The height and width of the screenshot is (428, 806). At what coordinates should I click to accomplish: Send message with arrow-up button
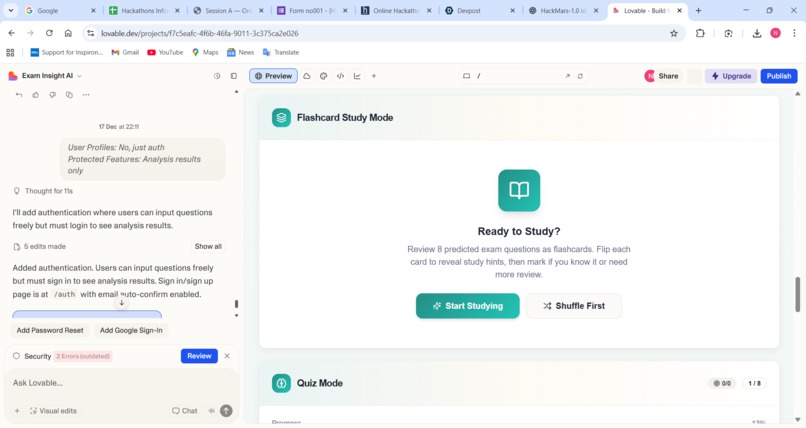(x=226, y=411)
